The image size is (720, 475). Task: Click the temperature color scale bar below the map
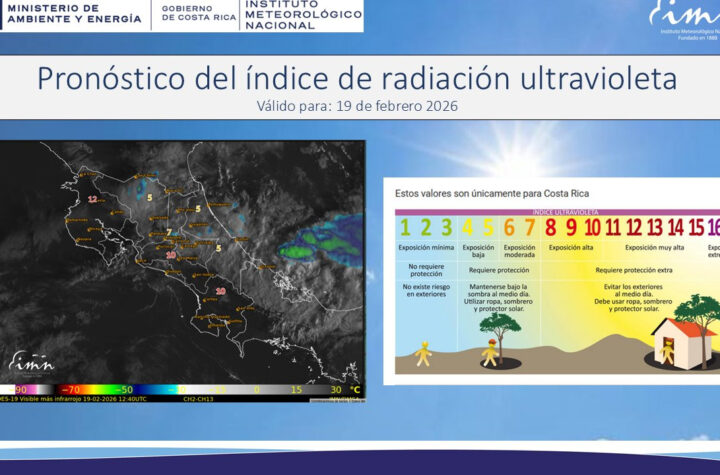coord(182,389)
